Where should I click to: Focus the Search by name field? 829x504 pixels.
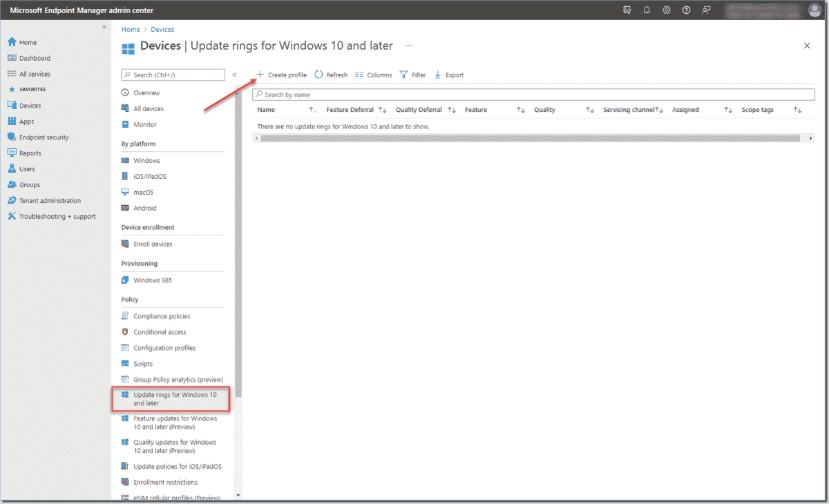(533, 95)
